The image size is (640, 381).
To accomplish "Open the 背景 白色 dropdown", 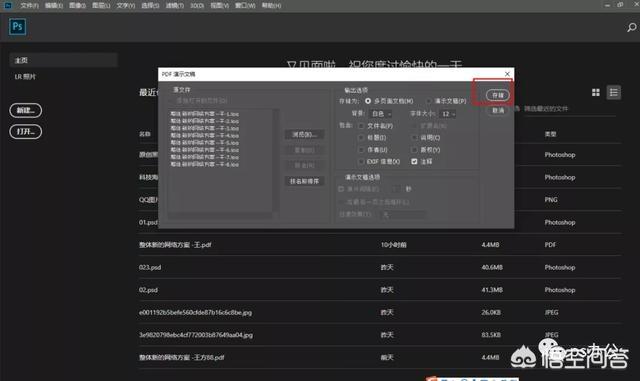I will 381,114.
